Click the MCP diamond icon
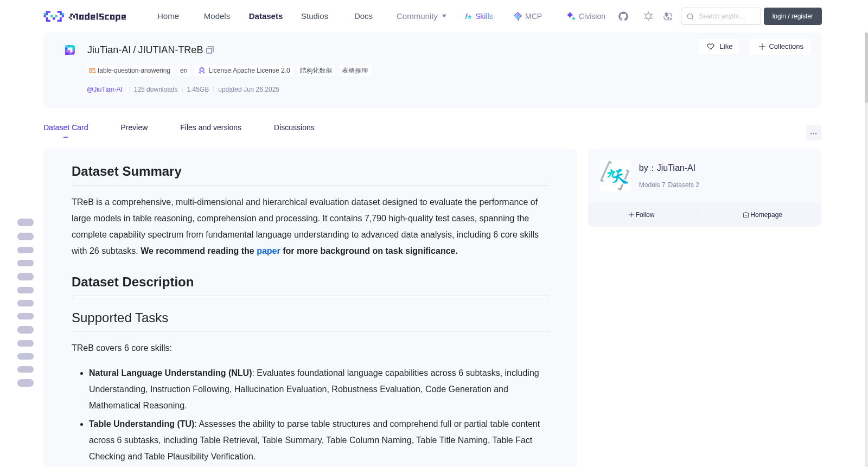The width and height of the screenshot is (868, 467). (518, 16)
